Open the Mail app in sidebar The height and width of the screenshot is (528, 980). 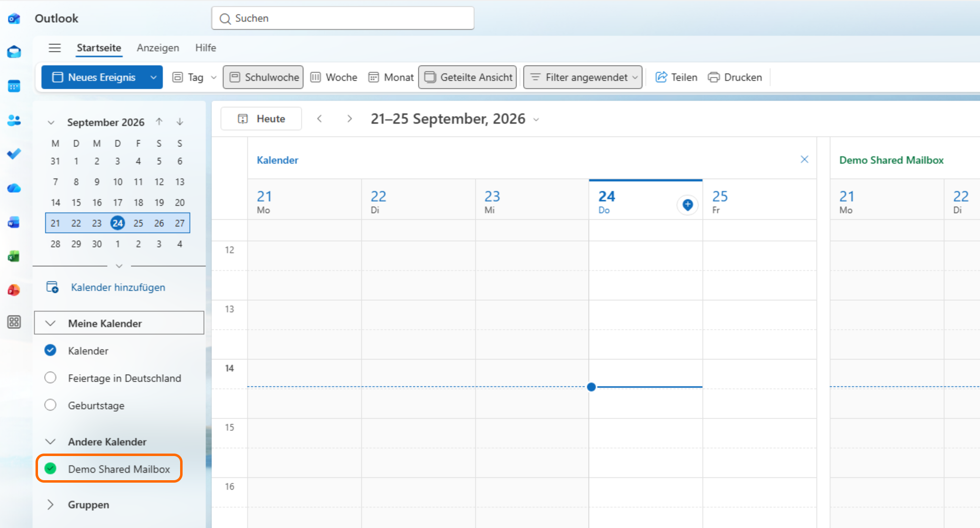point(14,52)
